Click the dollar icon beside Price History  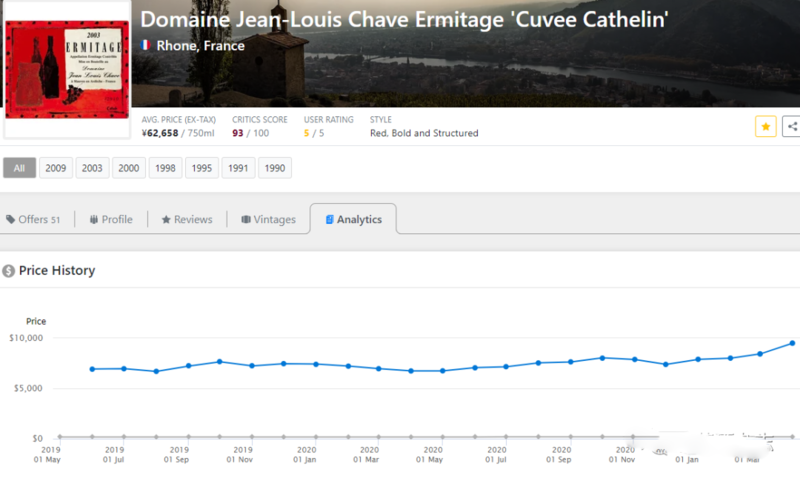pos(9,271)
